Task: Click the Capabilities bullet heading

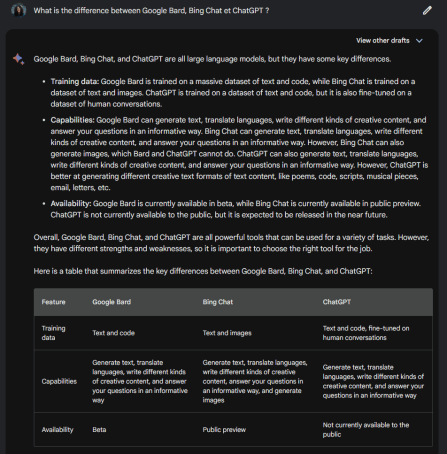Action: (x=73, y=120)
